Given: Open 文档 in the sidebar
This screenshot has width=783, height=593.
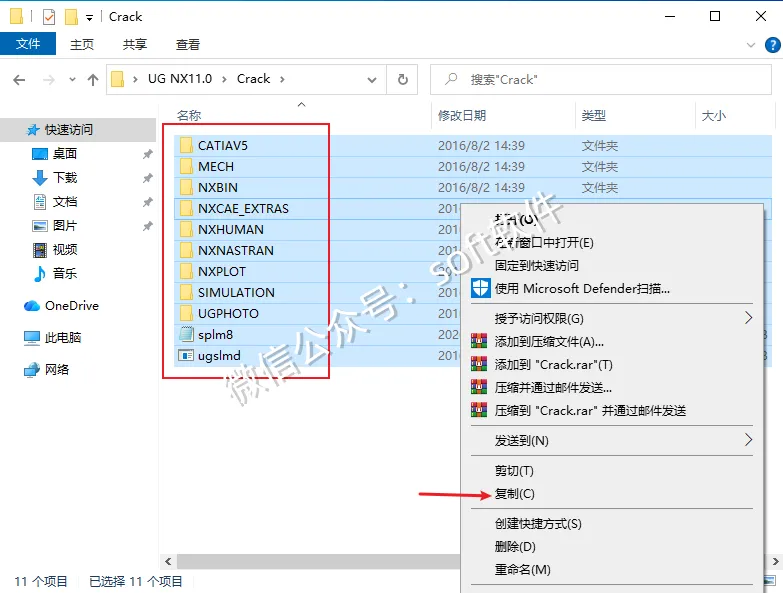Looking at the screenshot, I should 65,202.
